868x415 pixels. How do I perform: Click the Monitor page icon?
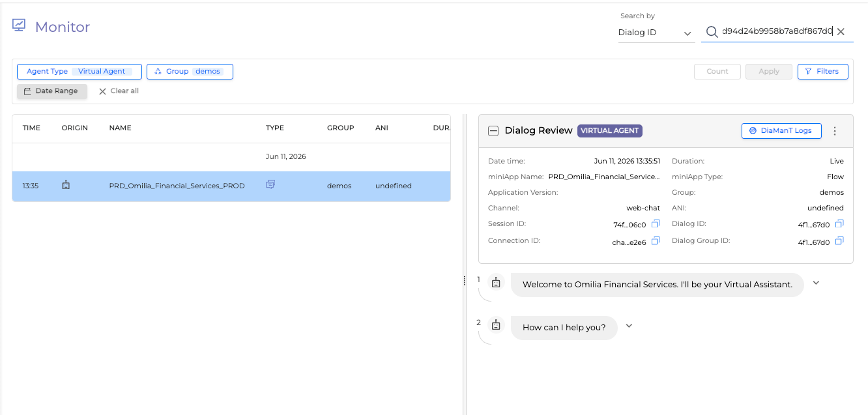tap(19, 25)
